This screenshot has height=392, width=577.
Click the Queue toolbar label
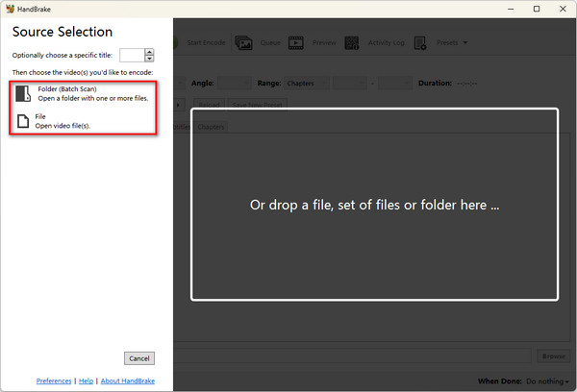tap(270, 42)
